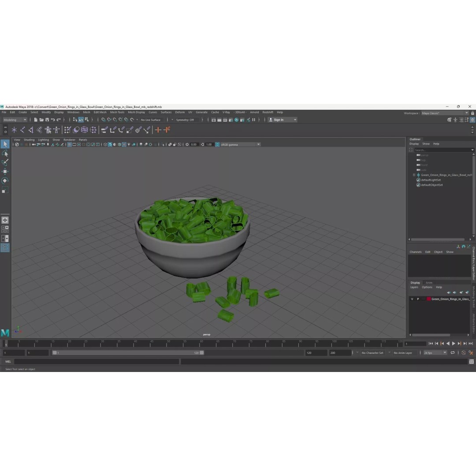Toggle loop playback icon
The height and width of the screenshot is (476, 476).
click(453, 353)
